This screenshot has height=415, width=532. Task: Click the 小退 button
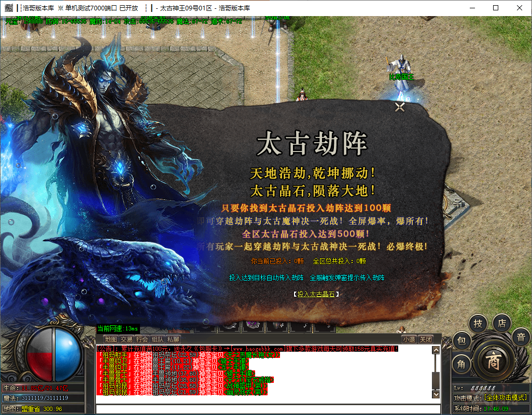(409, 339)
